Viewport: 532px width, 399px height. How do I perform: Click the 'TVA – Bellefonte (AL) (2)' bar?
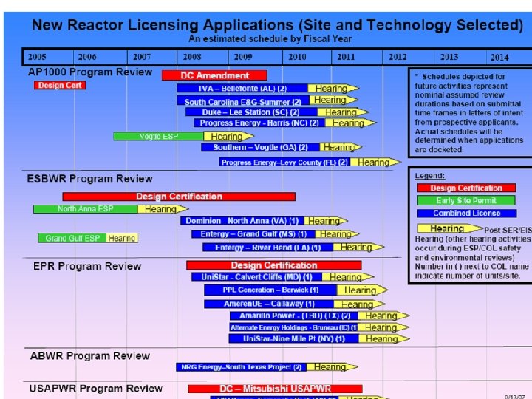click(242, 88)
